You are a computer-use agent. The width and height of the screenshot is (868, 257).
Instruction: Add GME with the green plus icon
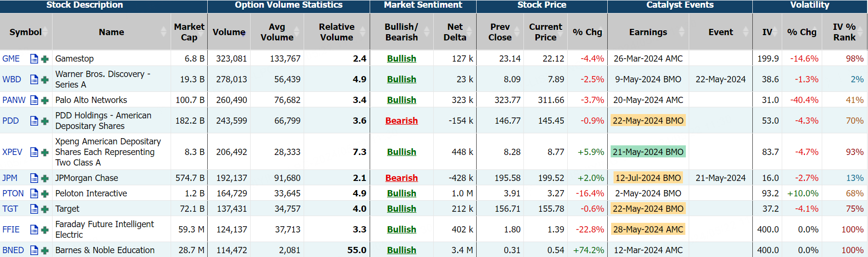point(45,59)
